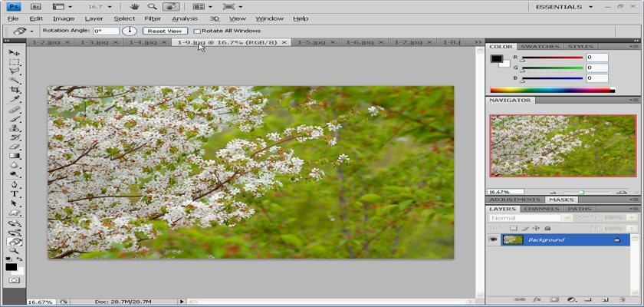Select the 3D Rotate tool
The width and height of the screenshot is (644, 307).
15,223
